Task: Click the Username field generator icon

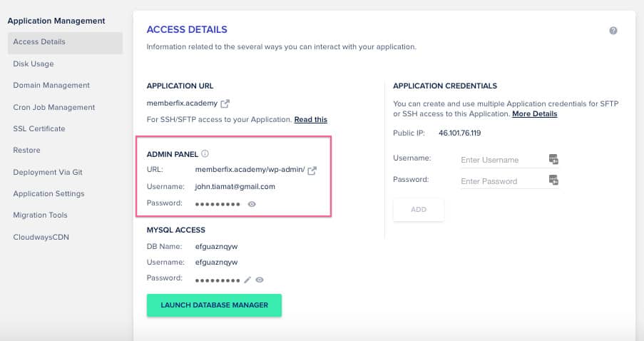Action: (553, 159)
